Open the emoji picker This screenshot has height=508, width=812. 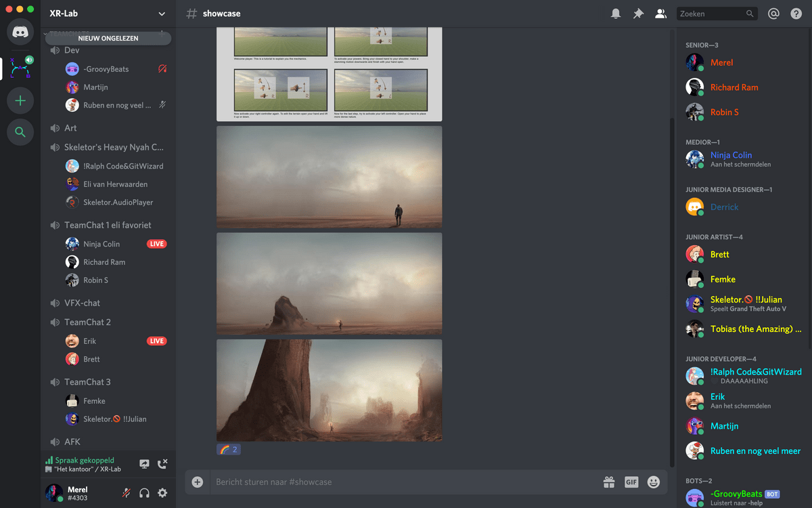654,482
